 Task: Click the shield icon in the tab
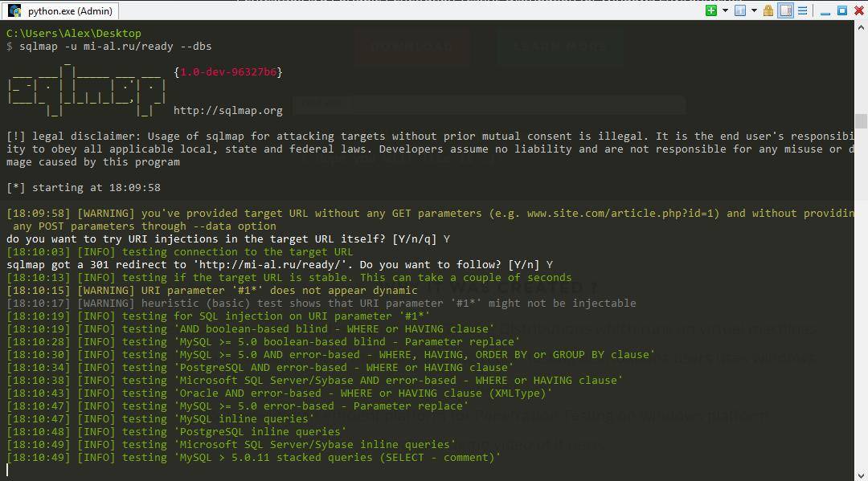(x=14, y=10)
